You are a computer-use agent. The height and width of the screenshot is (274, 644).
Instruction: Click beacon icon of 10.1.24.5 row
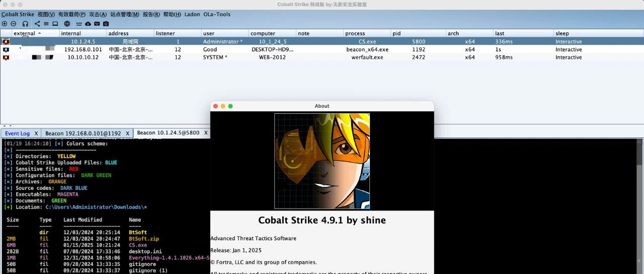pyautogui.click(x=6, y=42)
